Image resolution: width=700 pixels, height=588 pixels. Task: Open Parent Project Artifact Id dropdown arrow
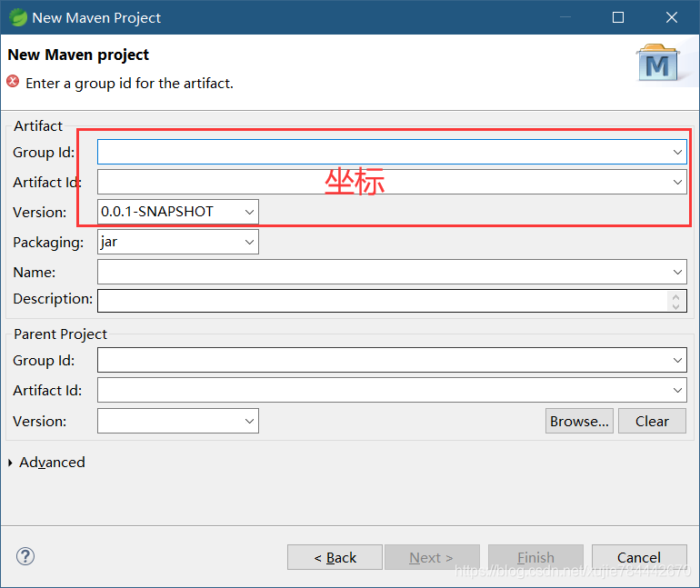[677, 390]
